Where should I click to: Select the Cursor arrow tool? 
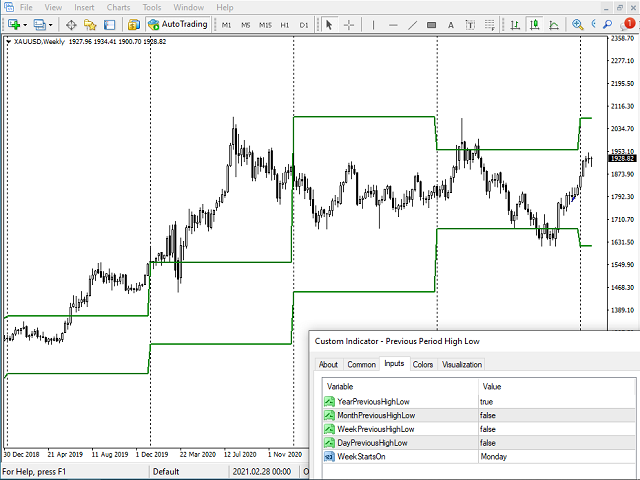(329, 25)
